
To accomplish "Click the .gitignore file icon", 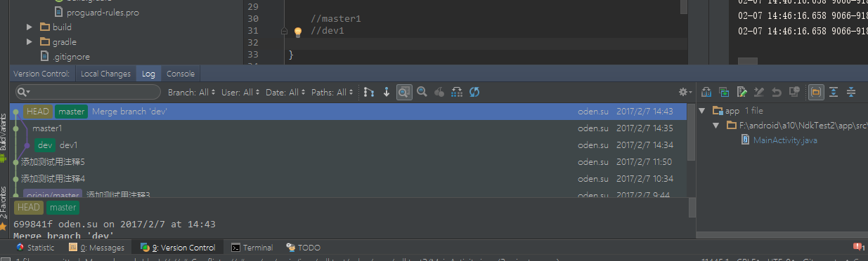I will pos(45,56).
